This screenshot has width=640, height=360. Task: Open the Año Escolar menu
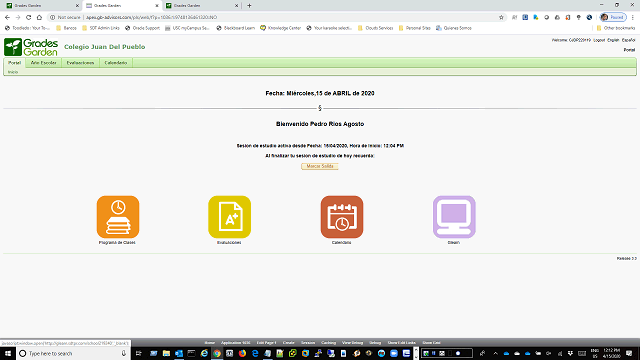(44, 63)
